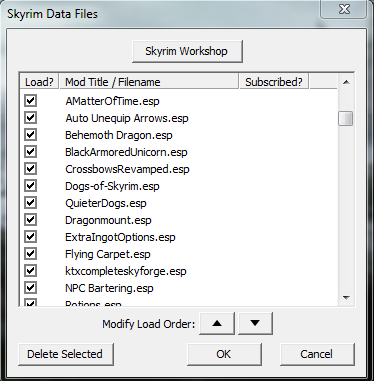
Task: Close the Skyrim Data Files dialog
Action: click(344, 9)
